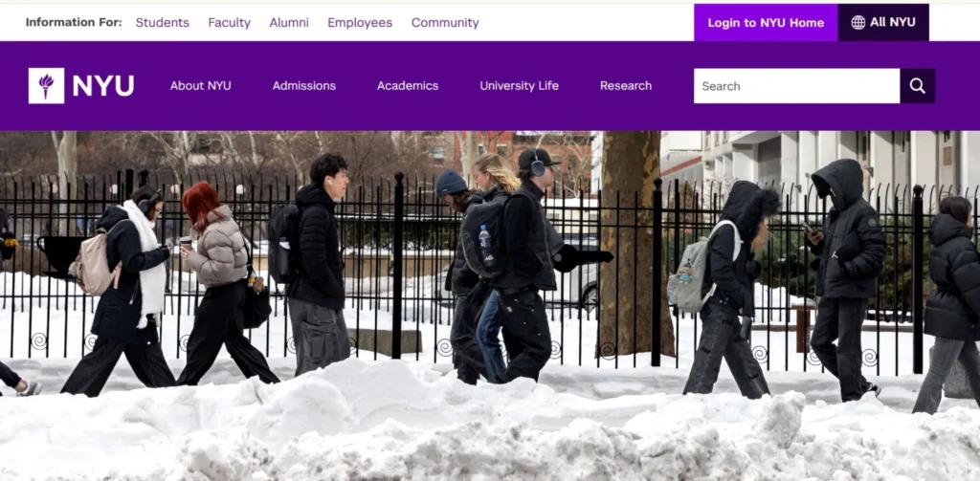
Task: Open the Students information link
Action: pyautogui.click(x=162, y=22)
